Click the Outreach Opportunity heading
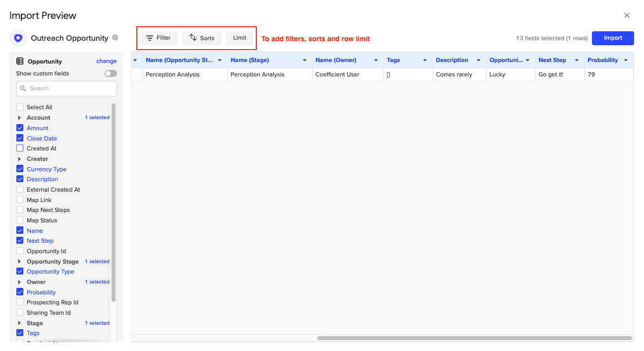This screenshot has width=644, height=351. (x=69, y=38)
